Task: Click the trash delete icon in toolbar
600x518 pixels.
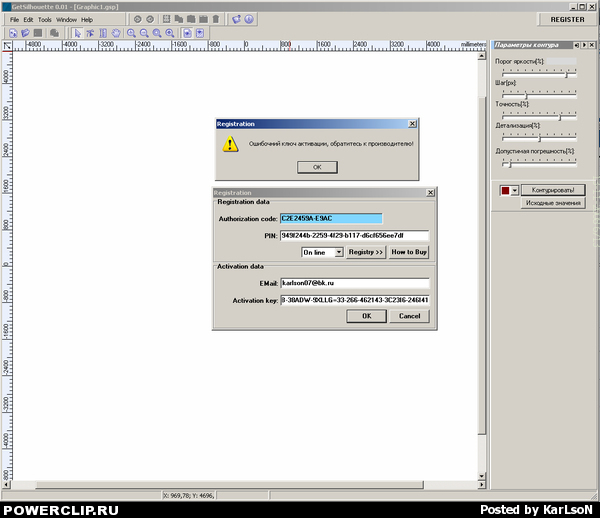Action: 215,19
